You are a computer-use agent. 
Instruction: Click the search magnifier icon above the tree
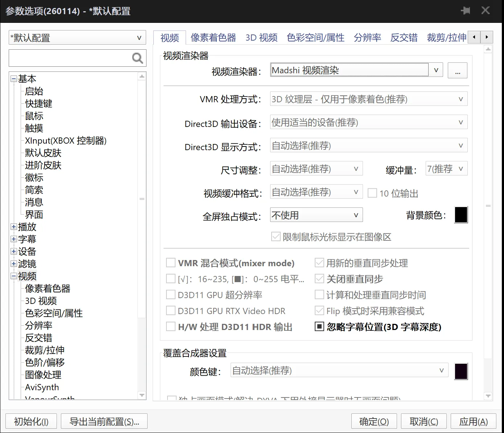point(137,58)
